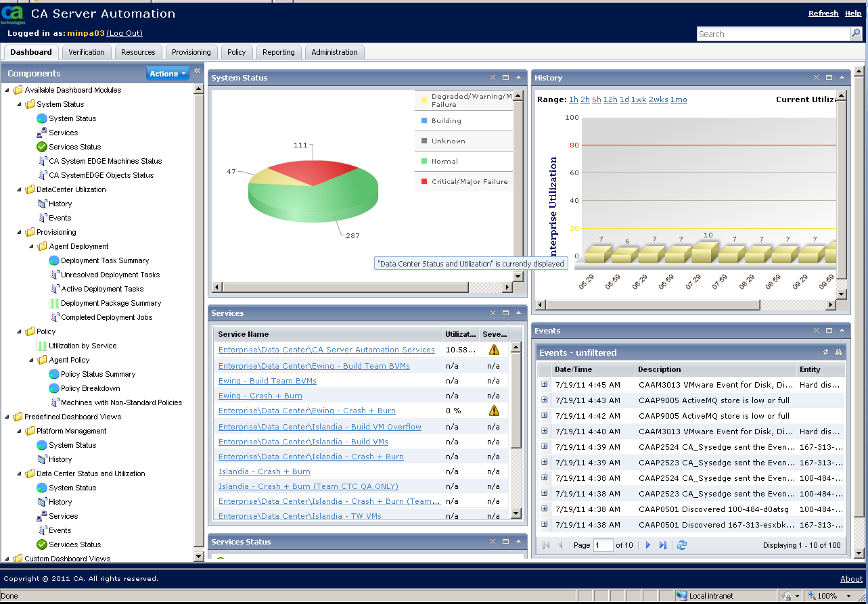Open the Administration tab

[x=335, y=52]
